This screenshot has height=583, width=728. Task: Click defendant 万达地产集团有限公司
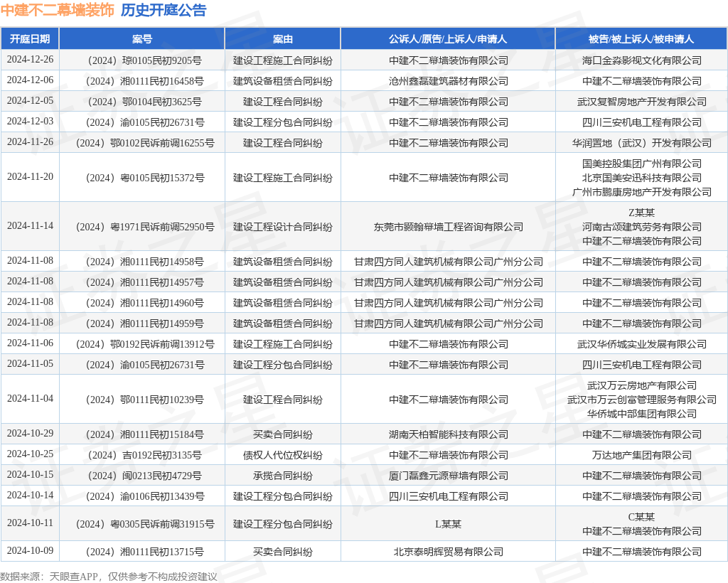coord(642,455)
